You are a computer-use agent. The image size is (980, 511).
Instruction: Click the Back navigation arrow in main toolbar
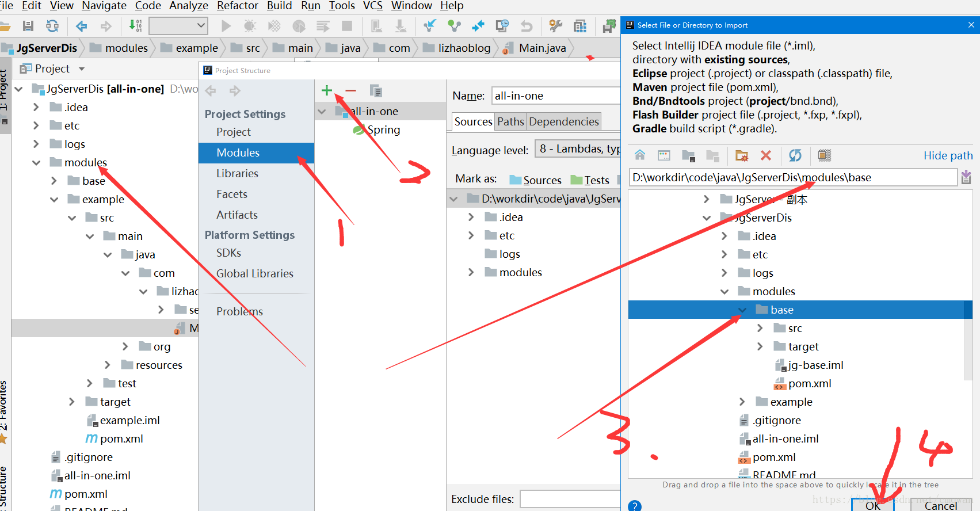coord(81,26)
